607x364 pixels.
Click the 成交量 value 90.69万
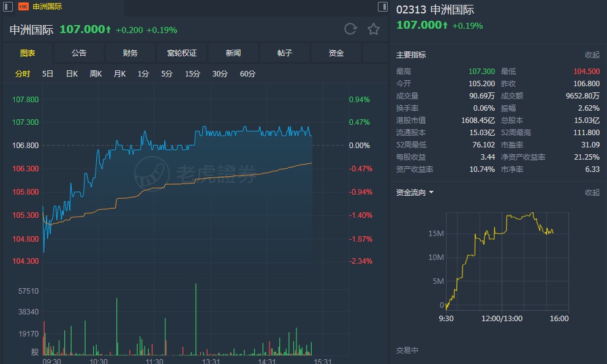pyautogui.click(x=482, y=95)
